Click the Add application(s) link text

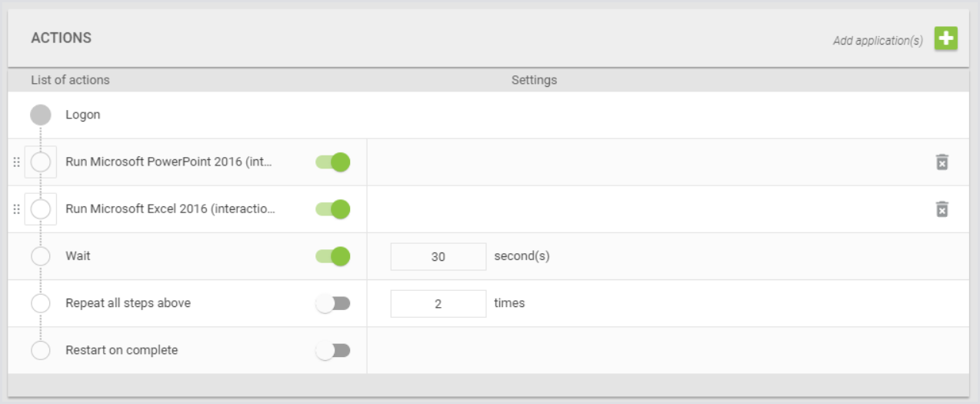[878, 41]
